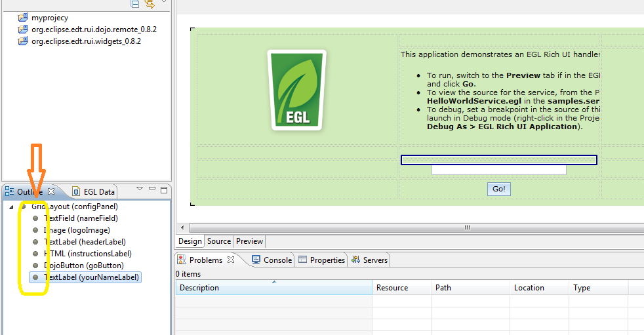
Task: Open the Problems view tab
Action: point(206,260)
